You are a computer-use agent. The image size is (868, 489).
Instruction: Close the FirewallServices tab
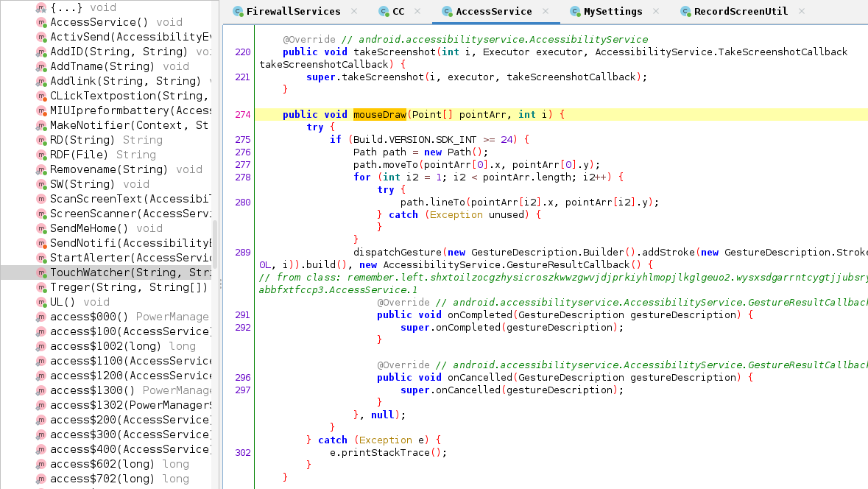click(354, 11)
